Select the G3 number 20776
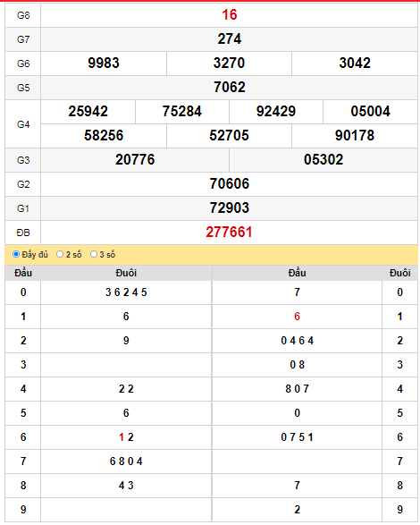 point(135,159)
